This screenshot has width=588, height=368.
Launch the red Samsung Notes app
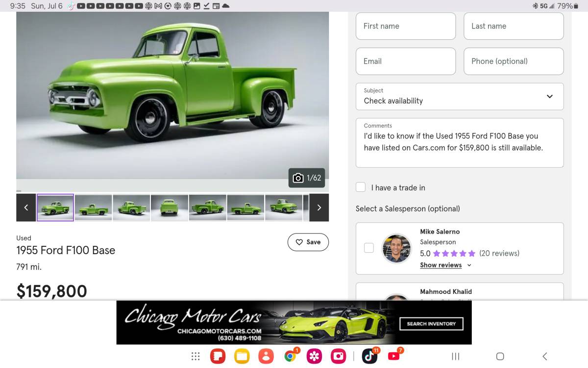218,356
